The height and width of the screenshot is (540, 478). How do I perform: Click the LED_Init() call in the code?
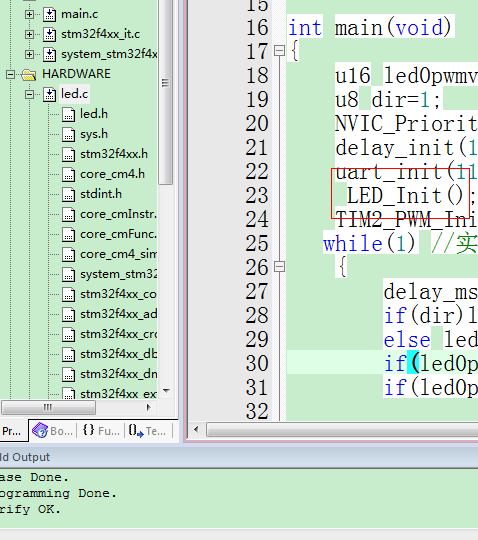pos(405,195)
